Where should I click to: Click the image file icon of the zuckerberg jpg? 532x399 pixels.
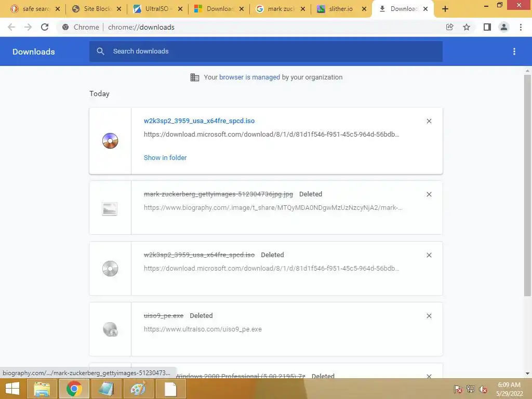pos(110,209)
